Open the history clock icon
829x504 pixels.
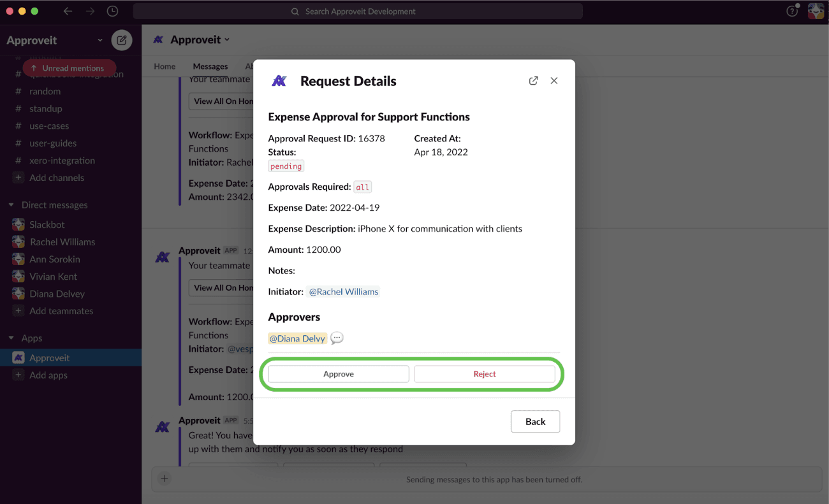click(112, 11)
